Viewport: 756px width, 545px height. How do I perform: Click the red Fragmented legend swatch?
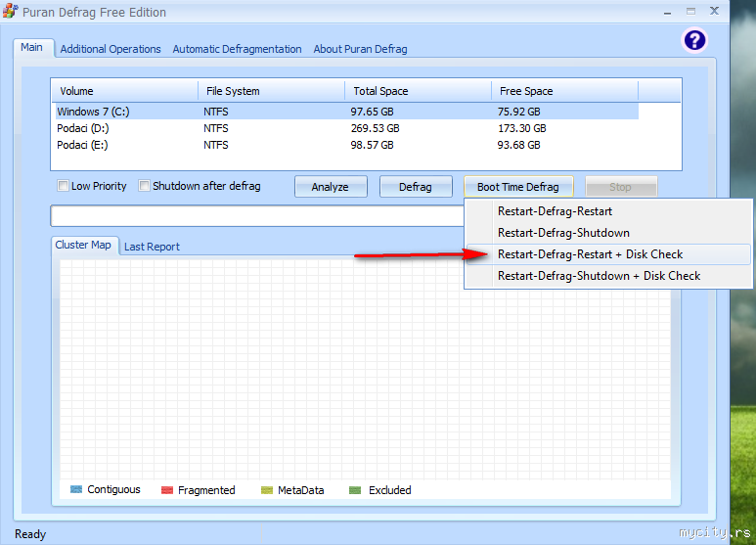coord(167,490)
